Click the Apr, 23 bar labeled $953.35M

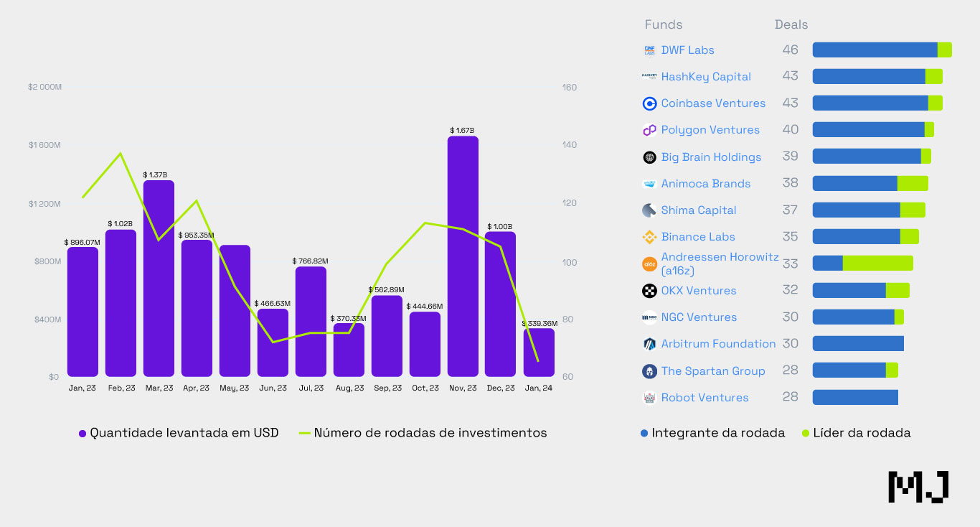[197, 309]
